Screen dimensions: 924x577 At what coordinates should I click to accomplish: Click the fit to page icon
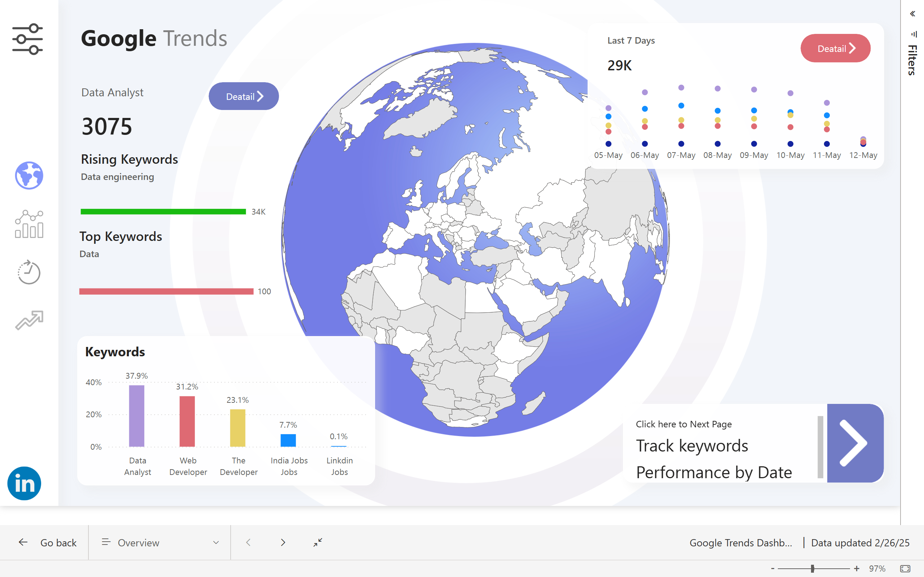coord(905,569)
